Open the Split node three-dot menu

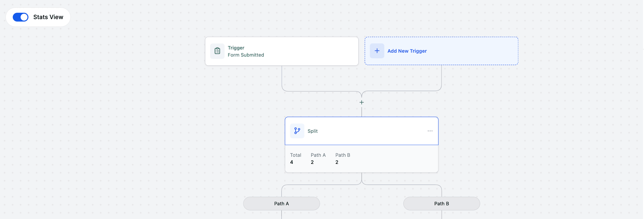pos(430,131)
